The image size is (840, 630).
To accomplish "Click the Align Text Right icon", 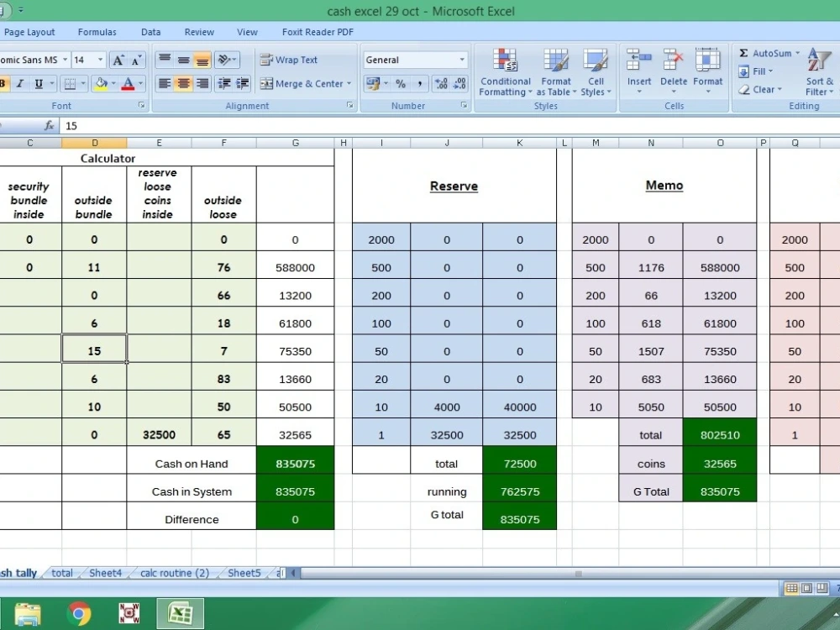I will [202, 83].
